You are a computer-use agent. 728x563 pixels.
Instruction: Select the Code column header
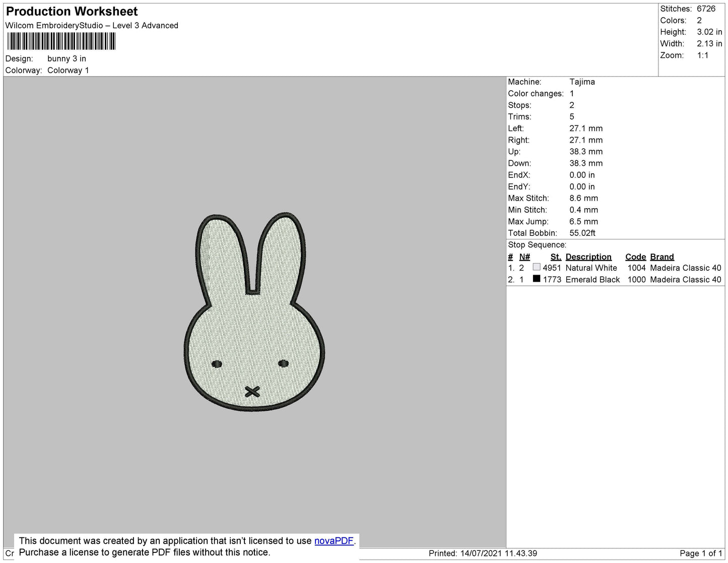coord(635,257)
